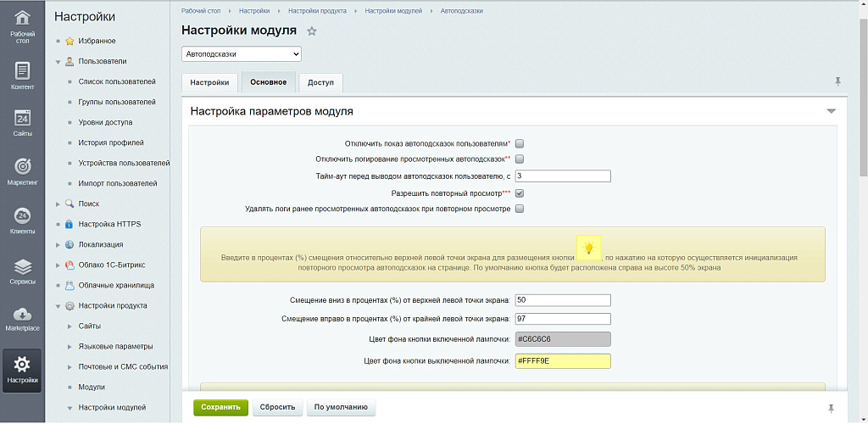Viewport: 868px width, 424px height.
Task: Switch to the Настройки tab
Action: pos(209,82)
